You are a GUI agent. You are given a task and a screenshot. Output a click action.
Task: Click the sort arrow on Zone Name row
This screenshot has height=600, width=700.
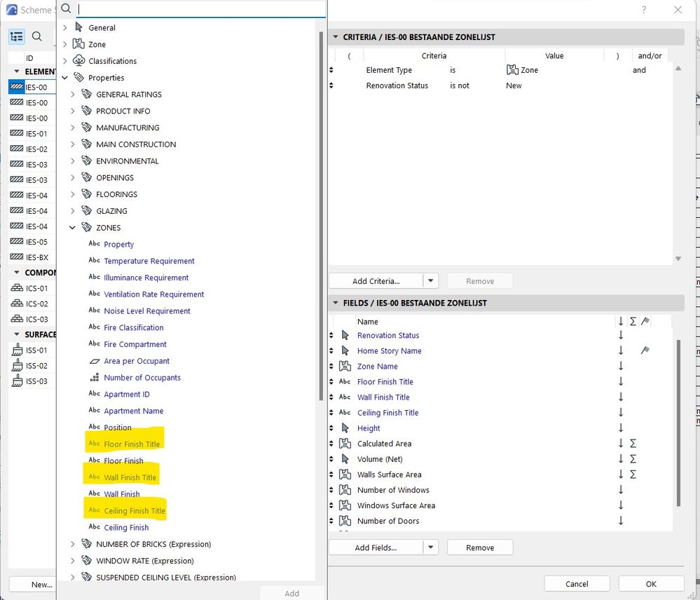point(621,366)
